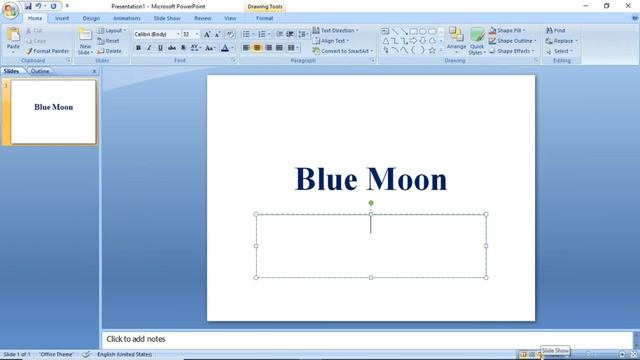The width and height of the screenshot is (640, 360).
Task: Center the text alignment
Action: tap(257, 48)
